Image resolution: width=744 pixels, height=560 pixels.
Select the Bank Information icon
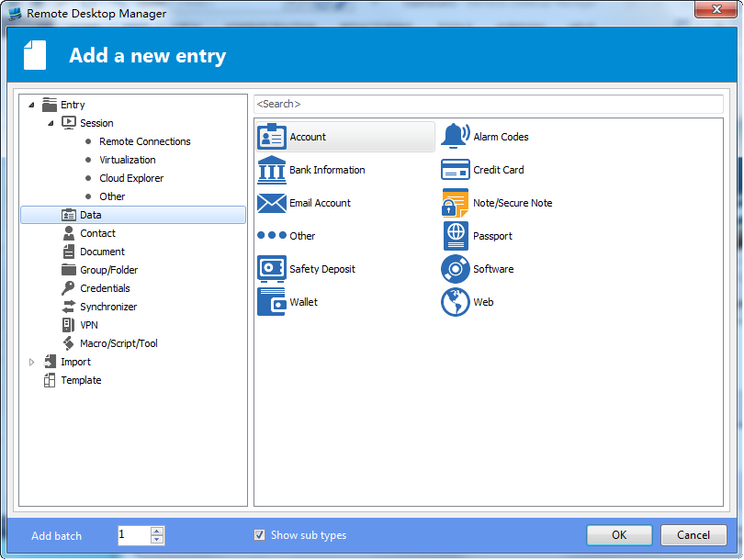[x=272, y=170]
